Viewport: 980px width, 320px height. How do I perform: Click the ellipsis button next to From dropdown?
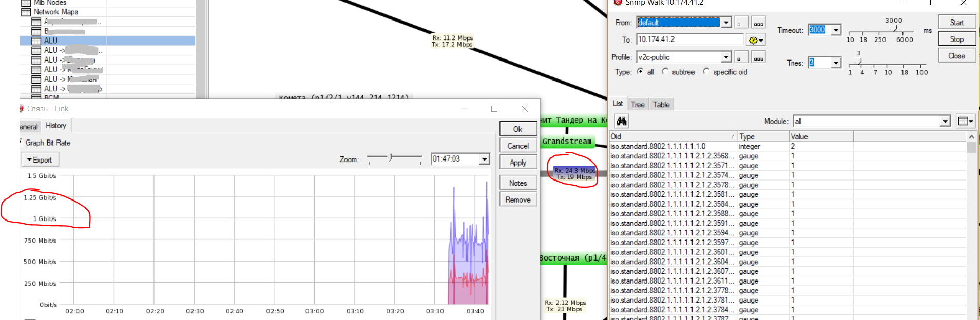pos(758,23)
